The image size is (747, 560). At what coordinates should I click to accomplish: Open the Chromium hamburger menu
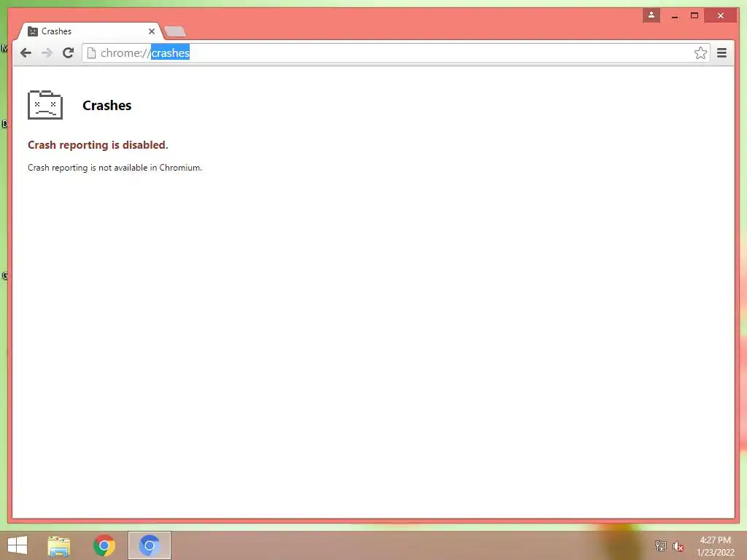point(721,52)
